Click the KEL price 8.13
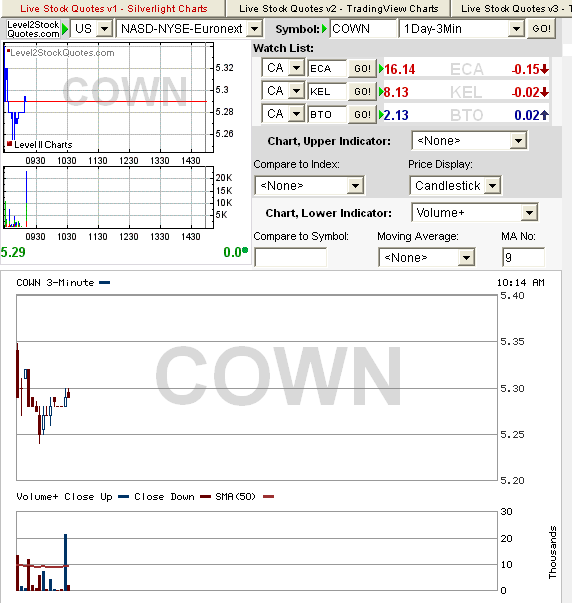This screenshot has height=603, width=572. tap(396, 92)
